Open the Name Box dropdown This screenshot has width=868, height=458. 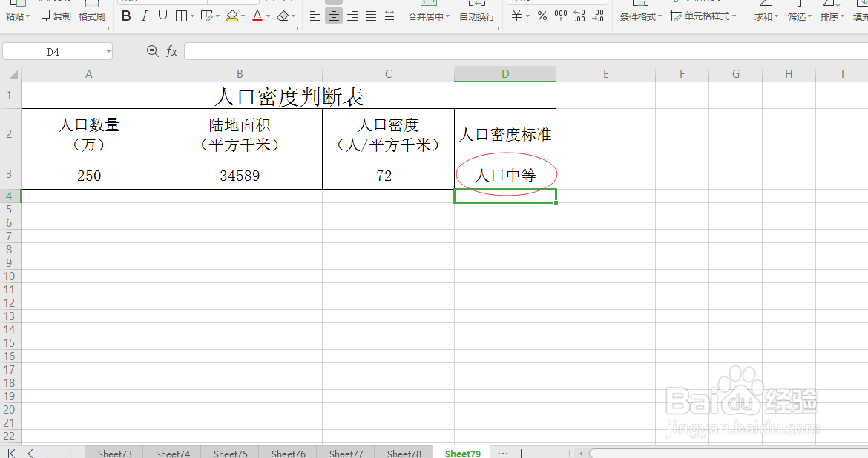pyautogui.click(x=110, y=51)
